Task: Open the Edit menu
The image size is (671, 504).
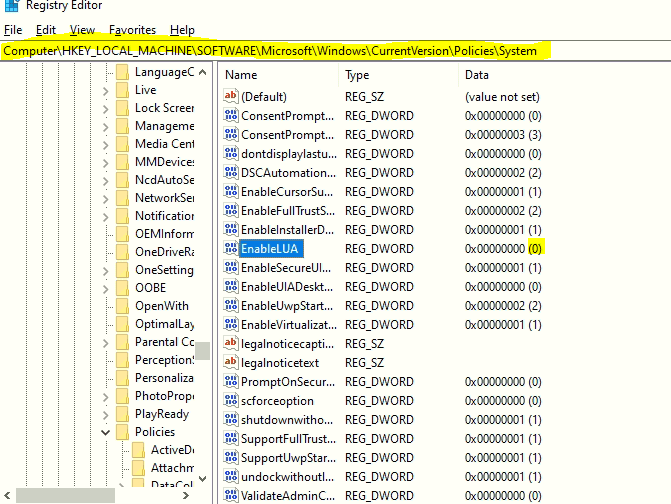Action: click(46, 30)
